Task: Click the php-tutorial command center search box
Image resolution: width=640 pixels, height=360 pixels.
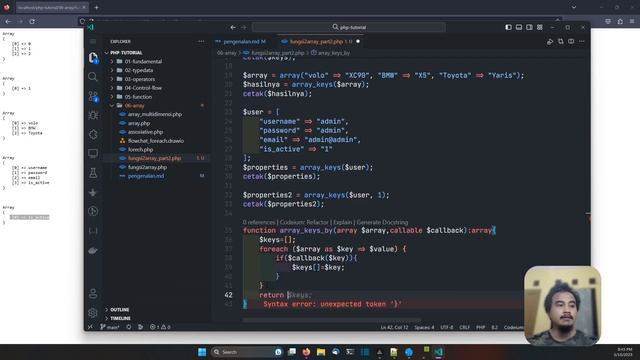Action: pos(349,27)
